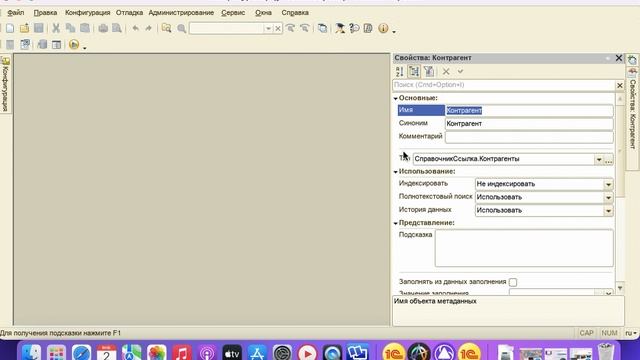Undo the last action arrow
Viewport: 640px width, 360px height.
136,28
